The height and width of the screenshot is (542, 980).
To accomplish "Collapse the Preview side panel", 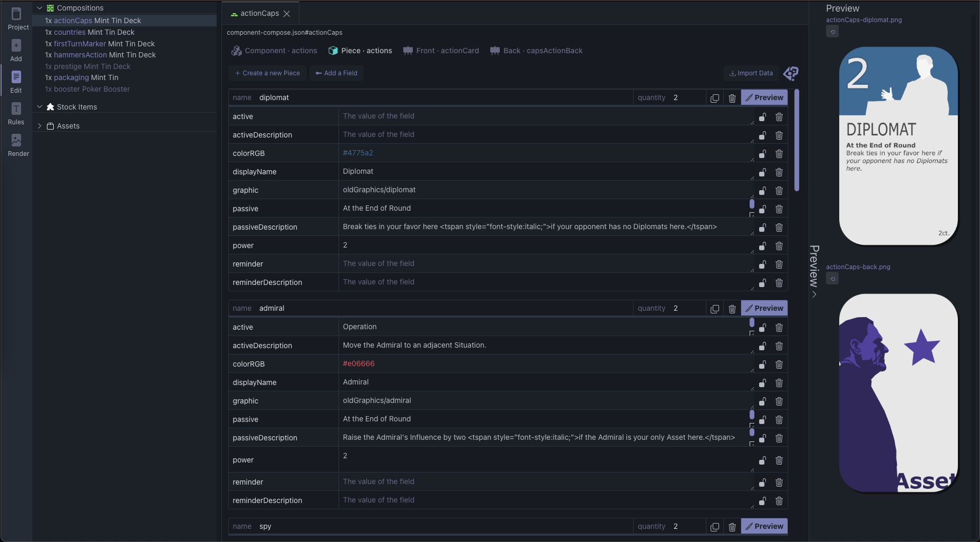I will 814,271.
